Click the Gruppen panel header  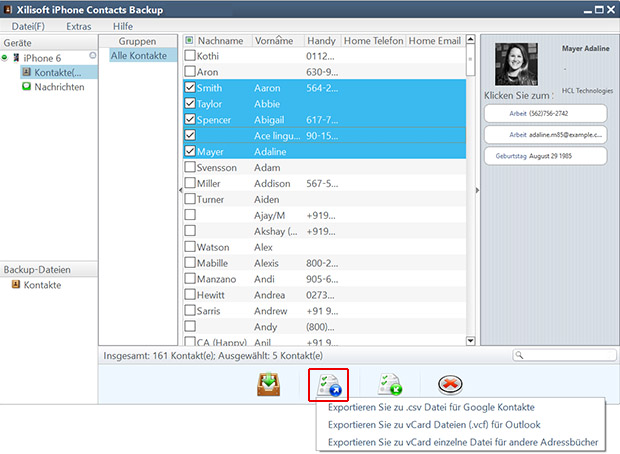[138, 41]
